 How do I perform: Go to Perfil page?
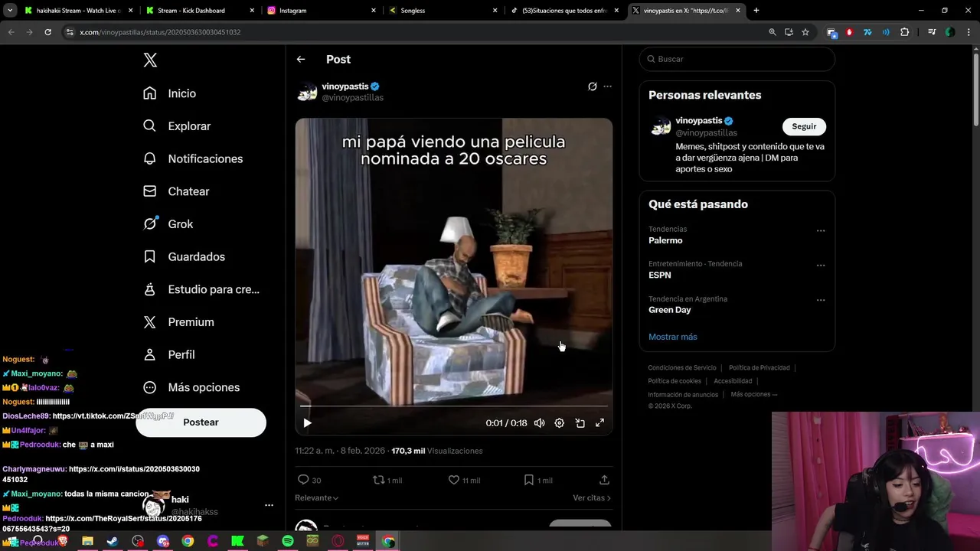pyautogui.click(x=168, y=354)
